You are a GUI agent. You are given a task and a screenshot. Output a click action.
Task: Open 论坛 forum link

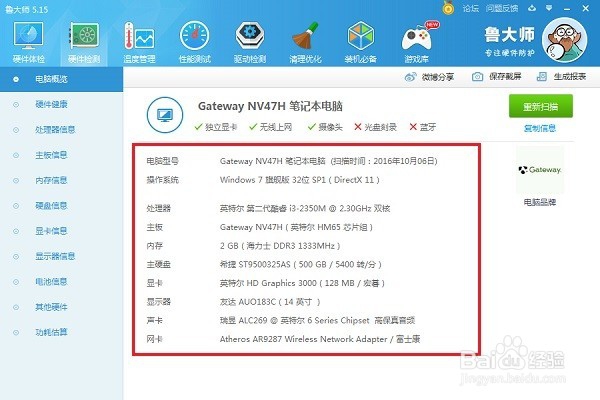471,8
